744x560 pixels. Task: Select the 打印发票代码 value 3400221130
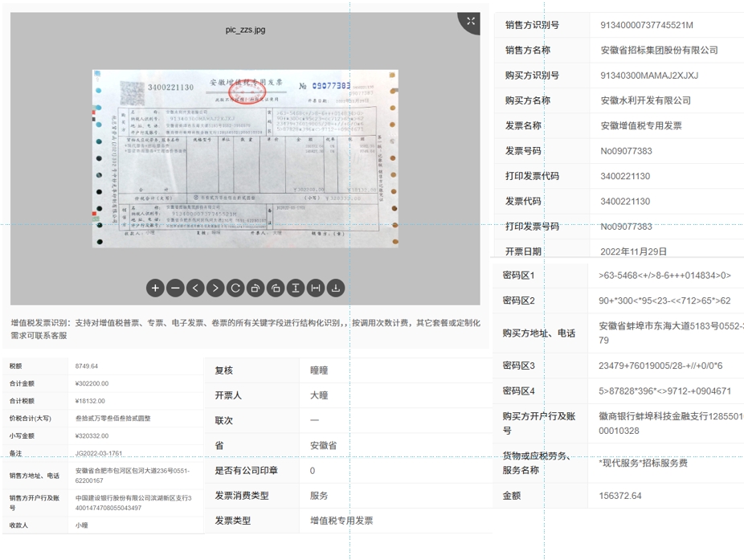point(625,176)
